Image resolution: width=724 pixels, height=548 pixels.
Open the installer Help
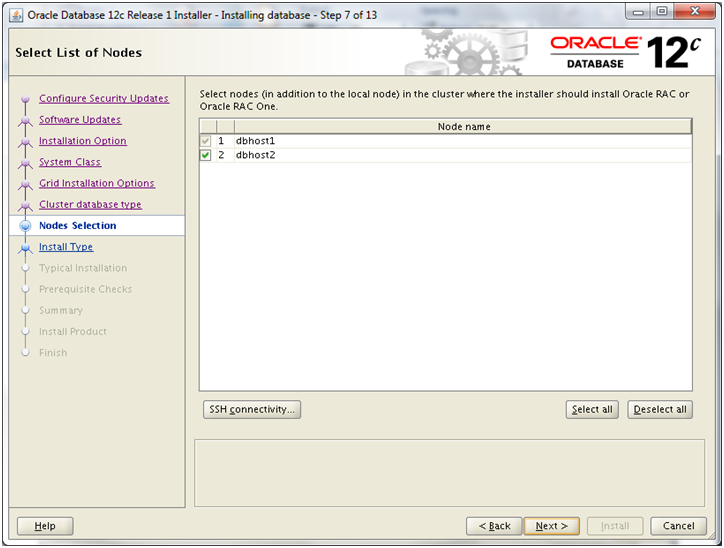pos(45,526)
